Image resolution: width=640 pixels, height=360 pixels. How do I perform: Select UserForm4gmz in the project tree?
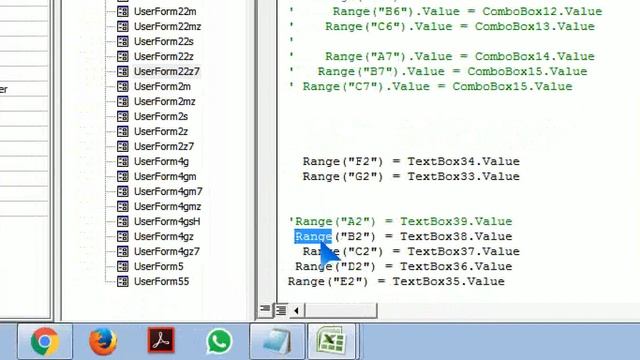(167, 206)
